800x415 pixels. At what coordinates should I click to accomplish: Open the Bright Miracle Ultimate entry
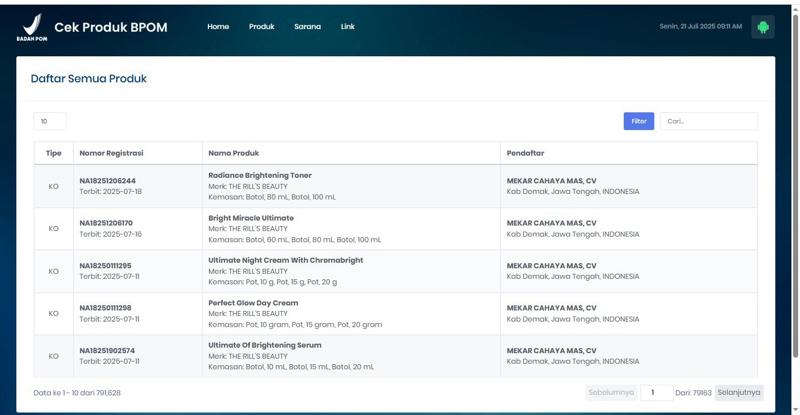[251, 218]
